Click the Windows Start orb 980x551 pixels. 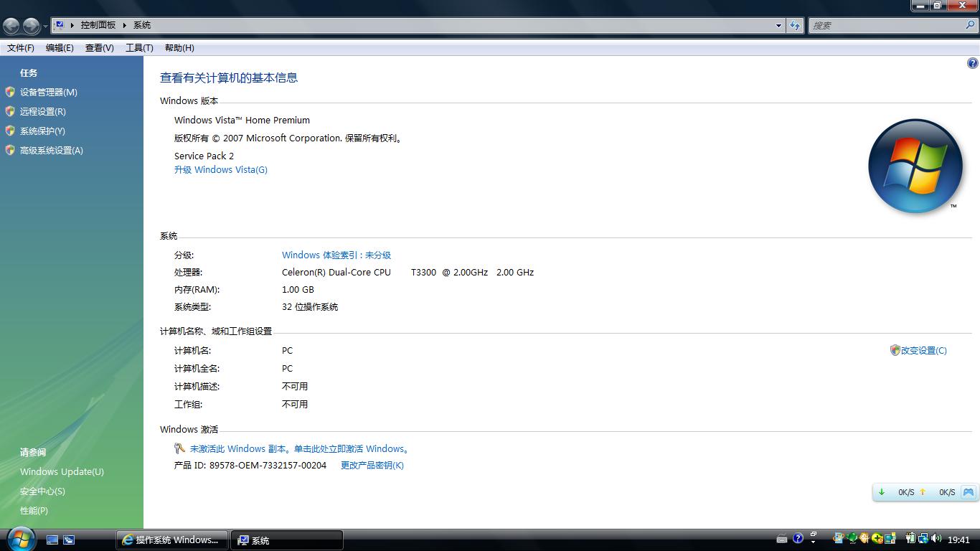(x=21, y=539)
